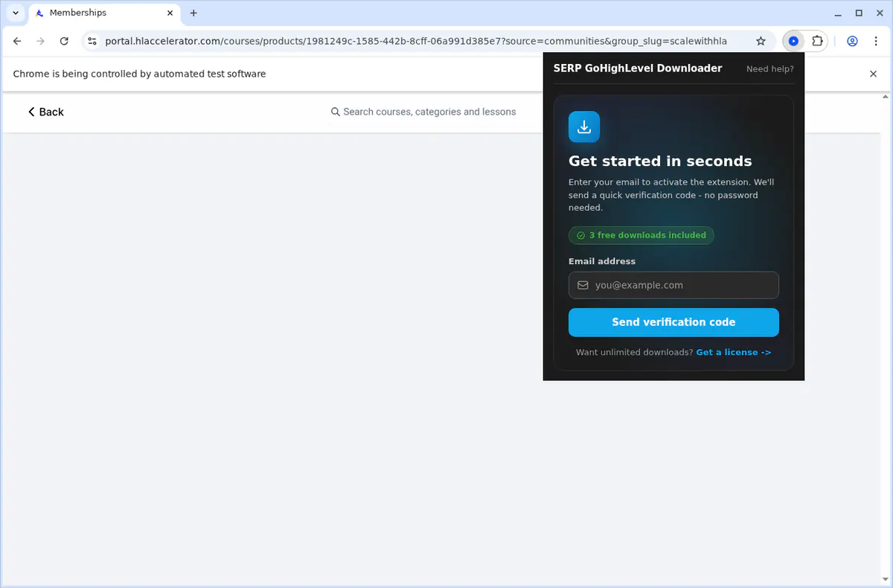Click the envelope icon in email field

tap(583, 285)
